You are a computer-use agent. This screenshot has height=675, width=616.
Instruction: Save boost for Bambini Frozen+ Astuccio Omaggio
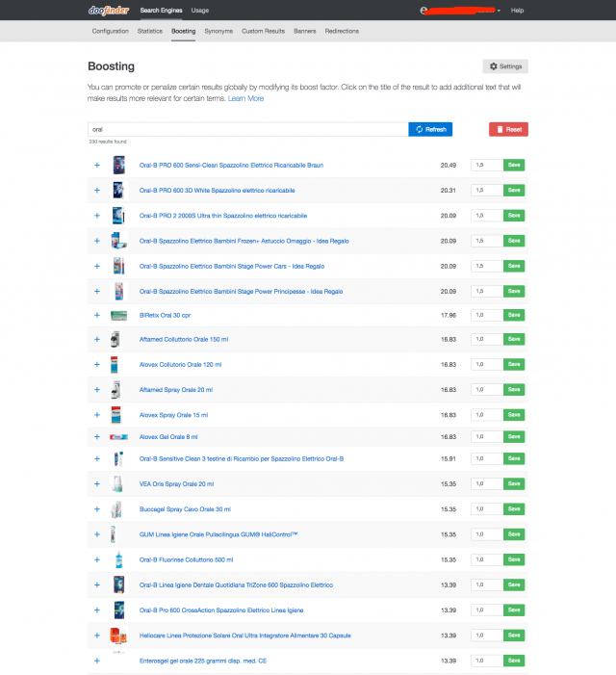click(514, 241)
